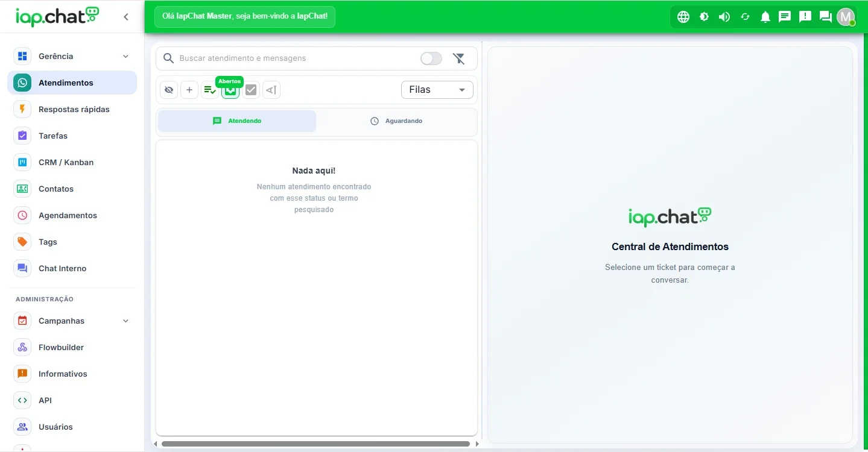Viewport: 868px width, 452px height.
Task: Open the Filas dropdown
Action: (x=437, y=90)
